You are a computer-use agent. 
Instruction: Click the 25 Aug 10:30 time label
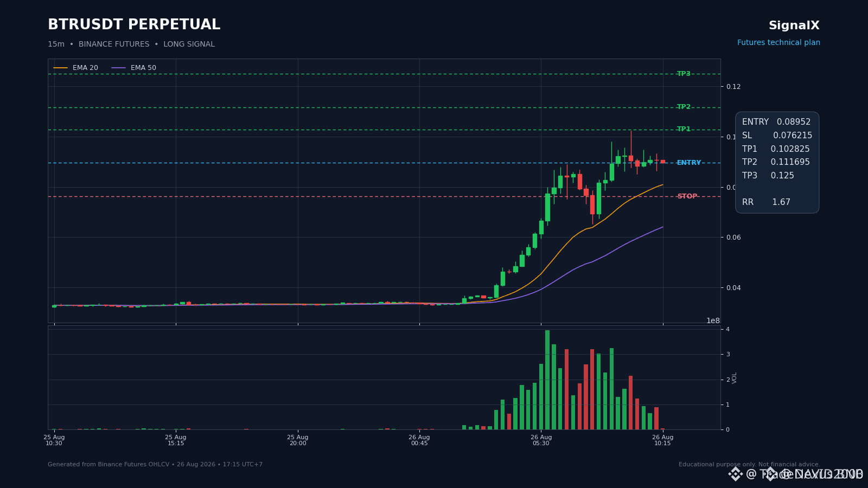click(54, 440)
